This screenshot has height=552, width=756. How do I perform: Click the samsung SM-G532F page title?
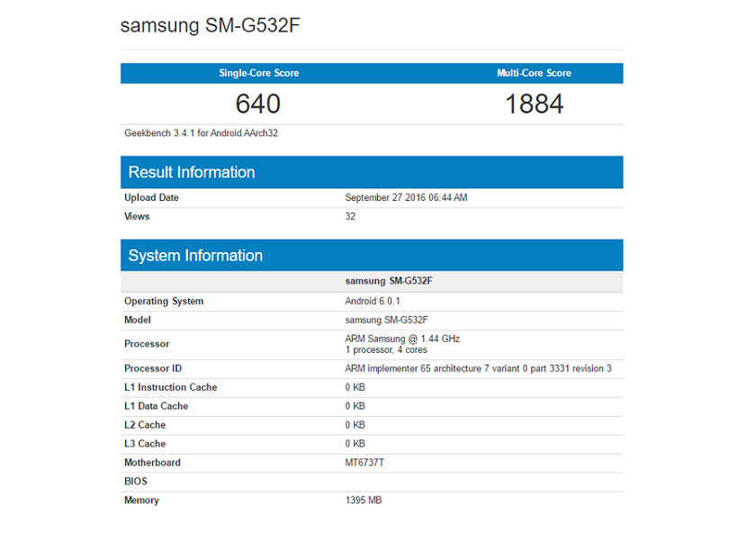[x=211, y=25]
